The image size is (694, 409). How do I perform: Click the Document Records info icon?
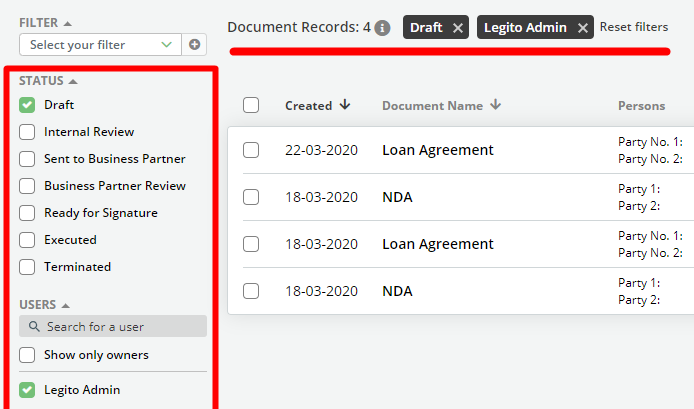pos(382,28)
